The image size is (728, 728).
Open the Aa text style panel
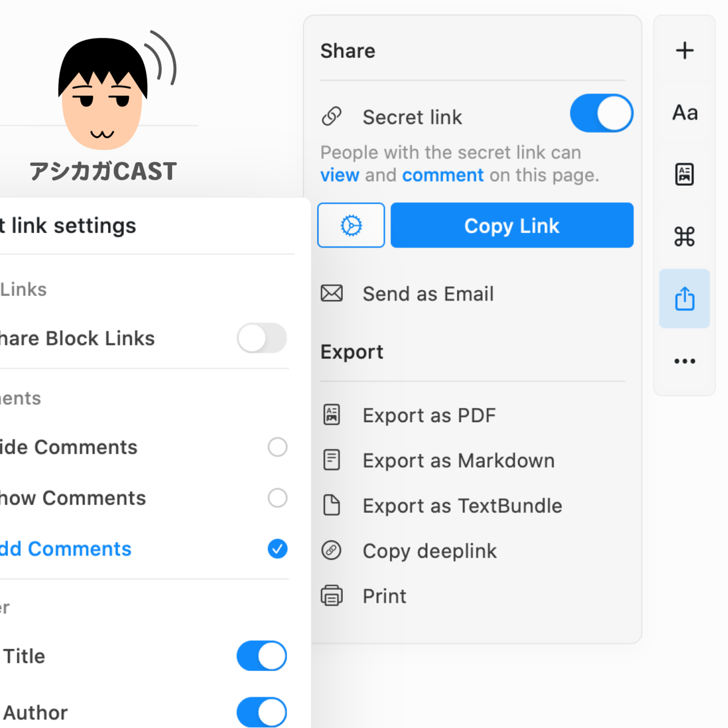[684, 113]
